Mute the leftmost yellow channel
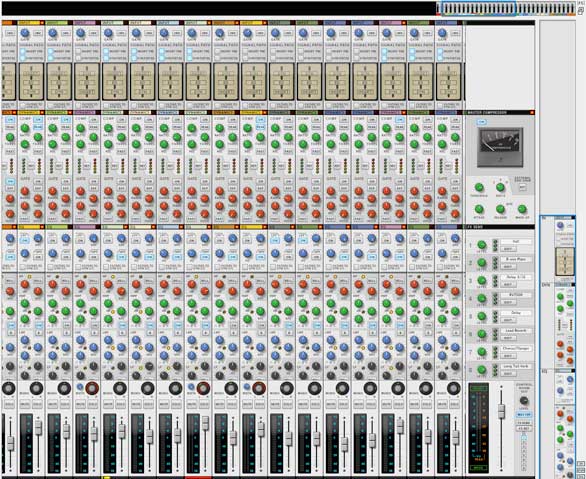This screenshot has height=479, width=586. coord(25,404)
